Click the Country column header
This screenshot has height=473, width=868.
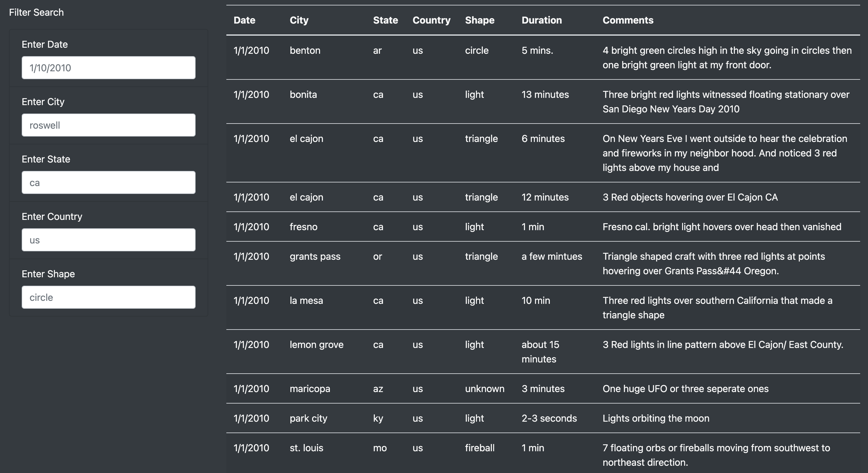pyautogui.click(x=432, y=20)
